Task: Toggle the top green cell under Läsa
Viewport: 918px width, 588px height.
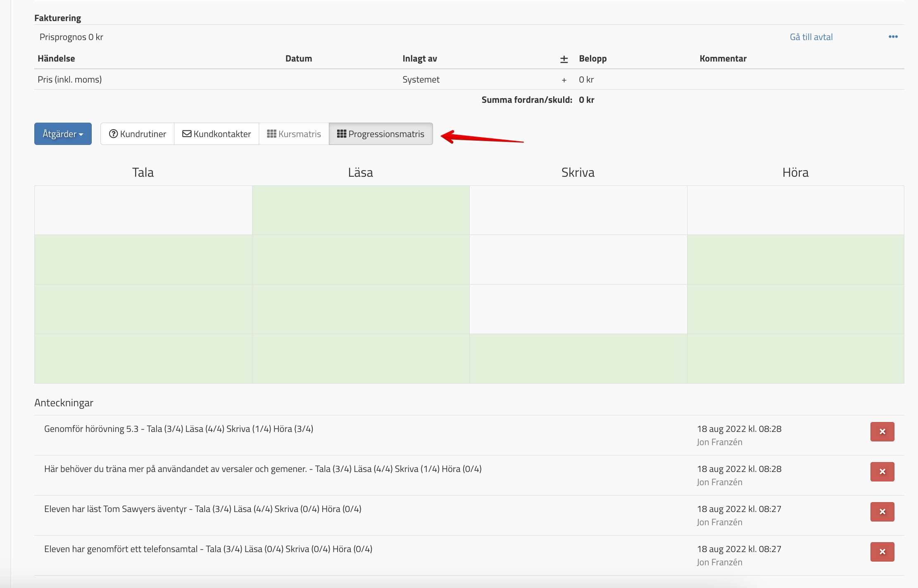Action: pyautogui.click(x=360, y=210)
